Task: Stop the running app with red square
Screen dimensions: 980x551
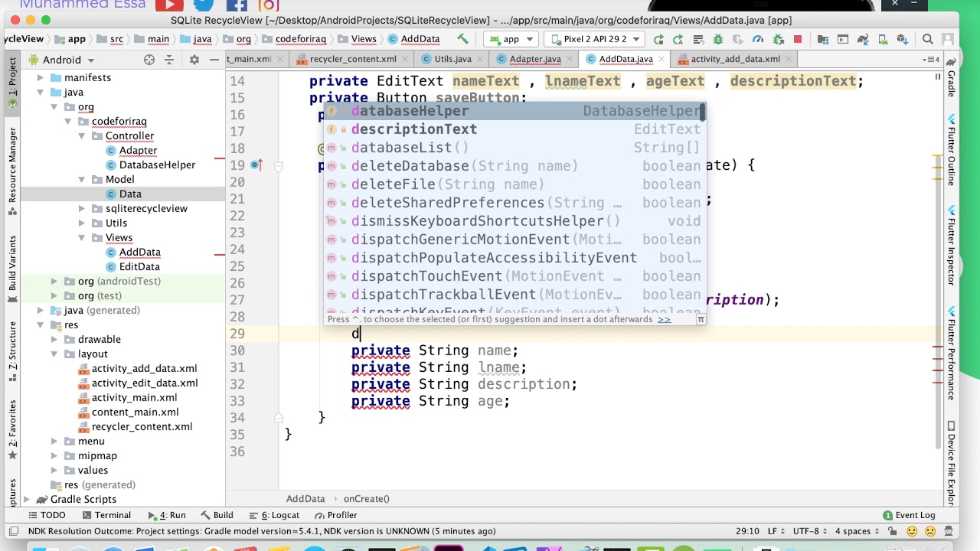Action: 798,39
